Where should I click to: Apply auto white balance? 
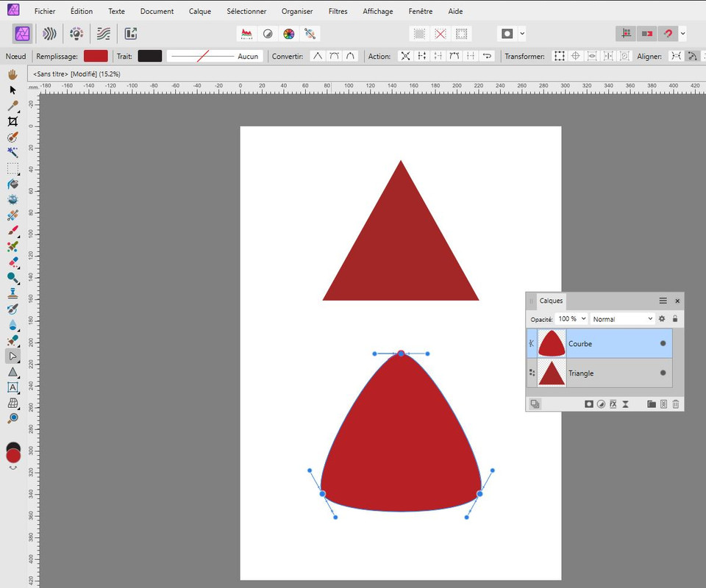pyautogui.click(x=310, y=34)
